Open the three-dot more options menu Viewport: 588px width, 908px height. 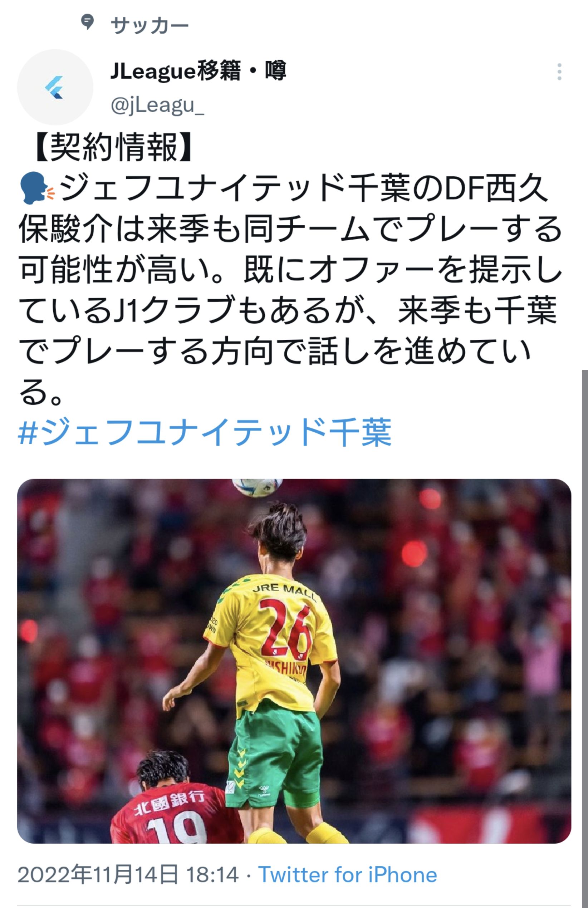[559, 72]
